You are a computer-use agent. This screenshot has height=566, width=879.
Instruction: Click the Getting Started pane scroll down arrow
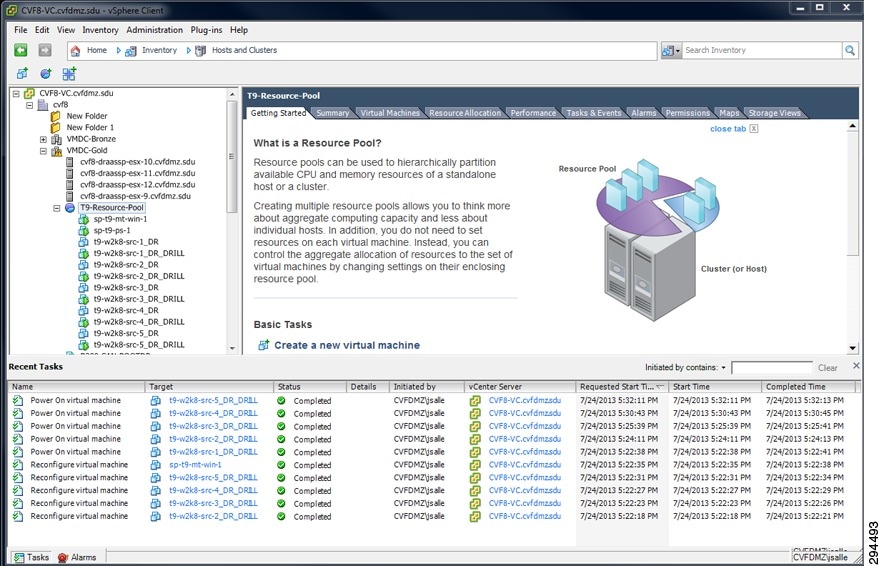852,348
